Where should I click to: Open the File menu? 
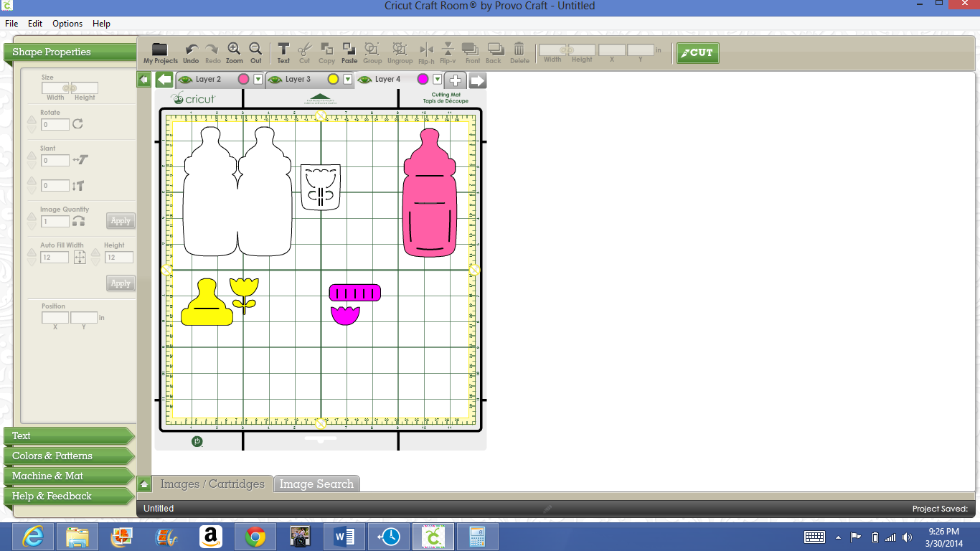tap(11, 24)
